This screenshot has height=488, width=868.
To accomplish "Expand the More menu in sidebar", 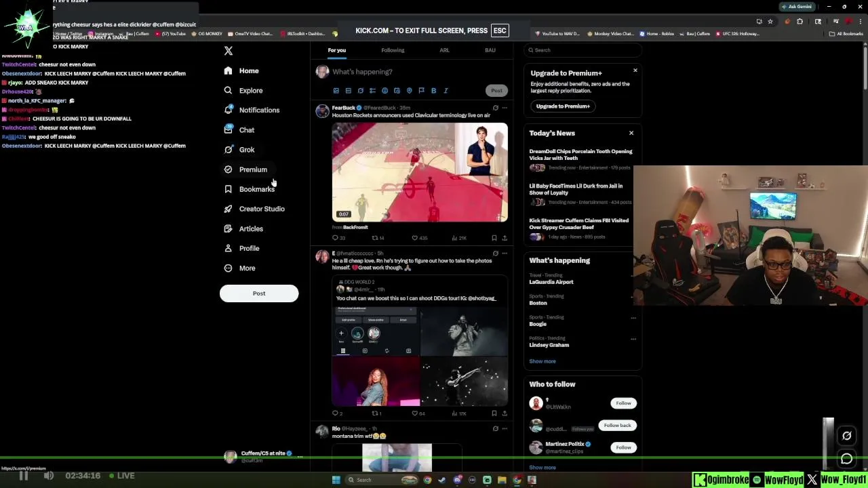I will click(x=239, y=268).
